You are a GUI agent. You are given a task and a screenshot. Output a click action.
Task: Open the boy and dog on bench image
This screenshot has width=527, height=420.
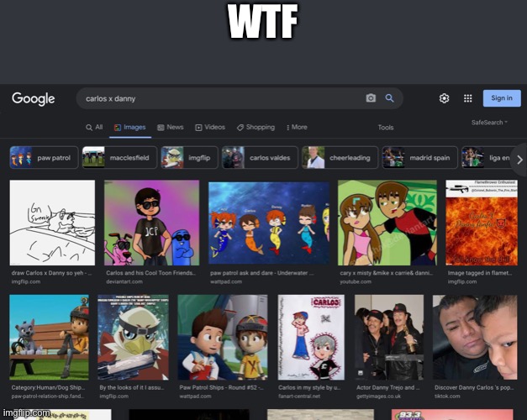[49, 338]
